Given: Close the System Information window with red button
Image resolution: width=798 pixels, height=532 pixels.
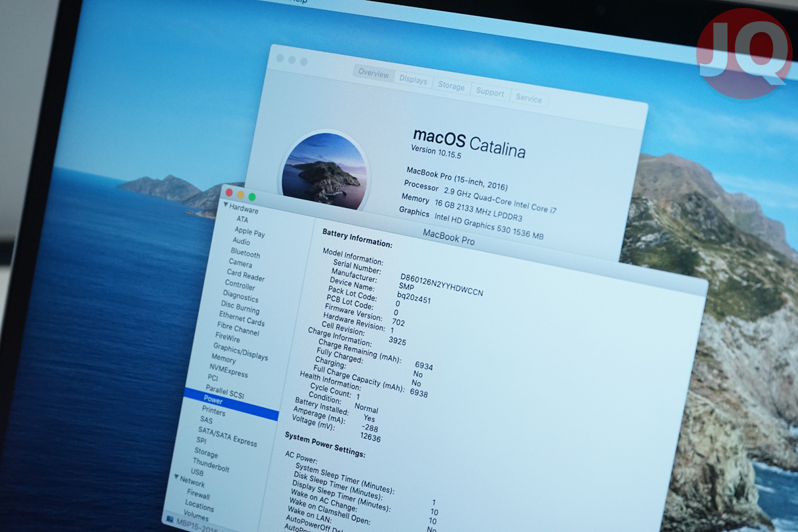Looking at the screenshot, I should point(229,192).
